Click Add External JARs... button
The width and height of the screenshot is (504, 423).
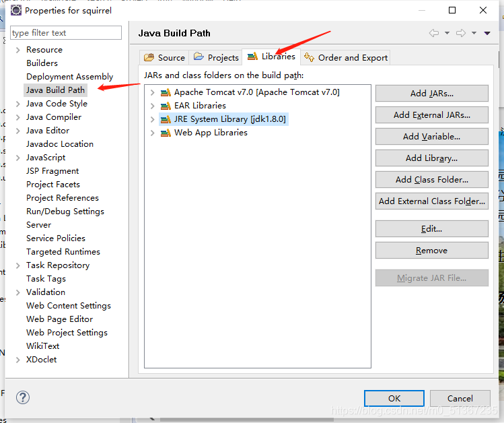point(432,115)
